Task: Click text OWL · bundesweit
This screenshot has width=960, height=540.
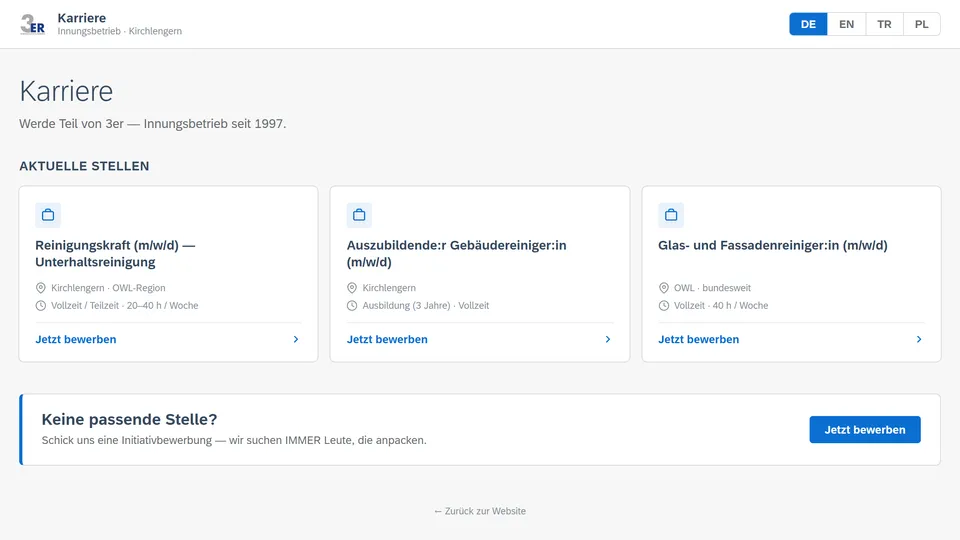Action: [x=712, y=288]
